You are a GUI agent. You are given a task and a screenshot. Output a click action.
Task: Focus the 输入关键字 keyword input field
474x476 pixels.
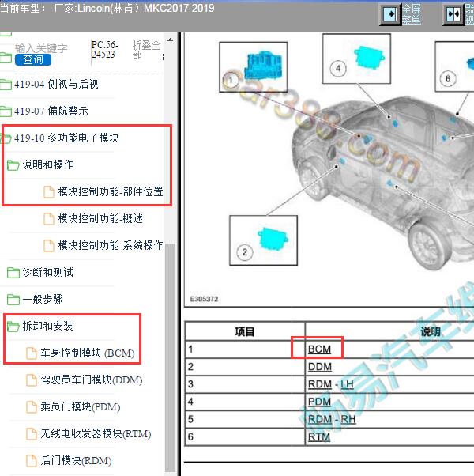point(41,48)
